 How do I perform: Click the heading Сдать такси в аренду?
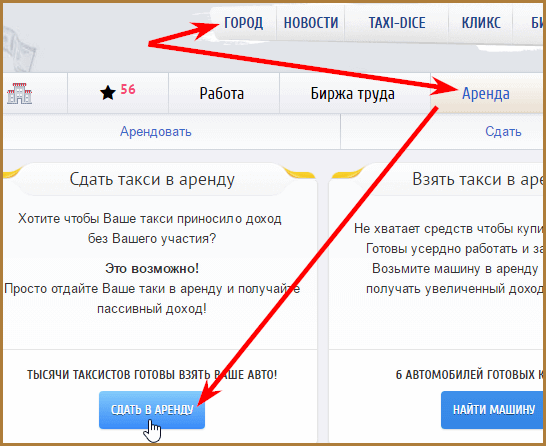tap(152, 180)
